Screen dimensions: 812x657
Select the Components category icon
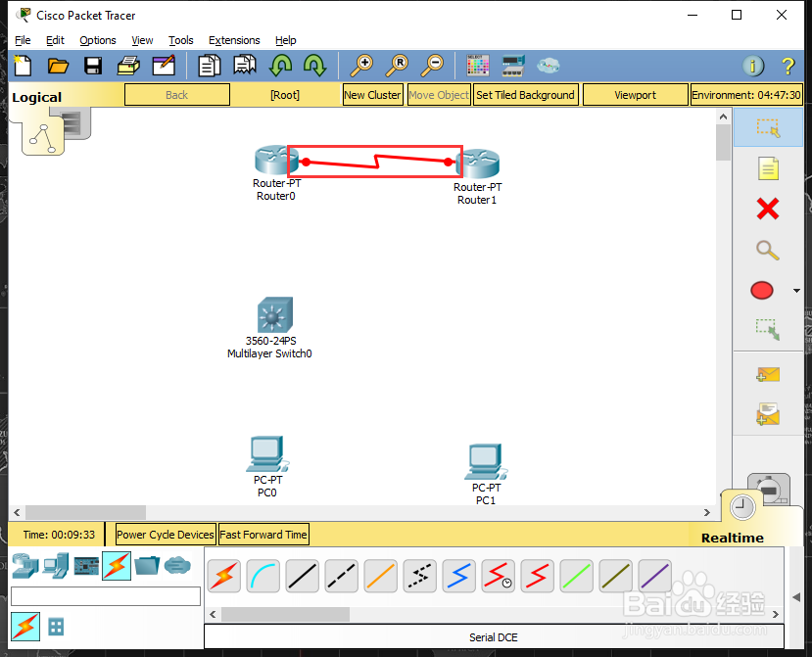[x=86, y=566]
